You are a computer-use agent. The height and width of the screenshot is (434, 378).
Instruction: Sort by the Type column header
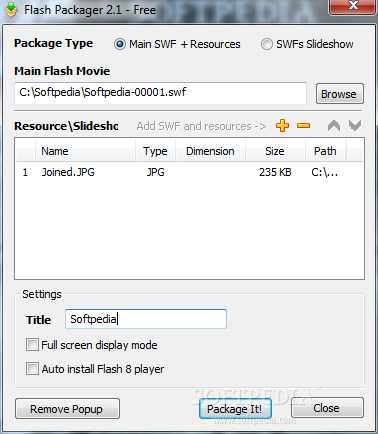[155, 151]
